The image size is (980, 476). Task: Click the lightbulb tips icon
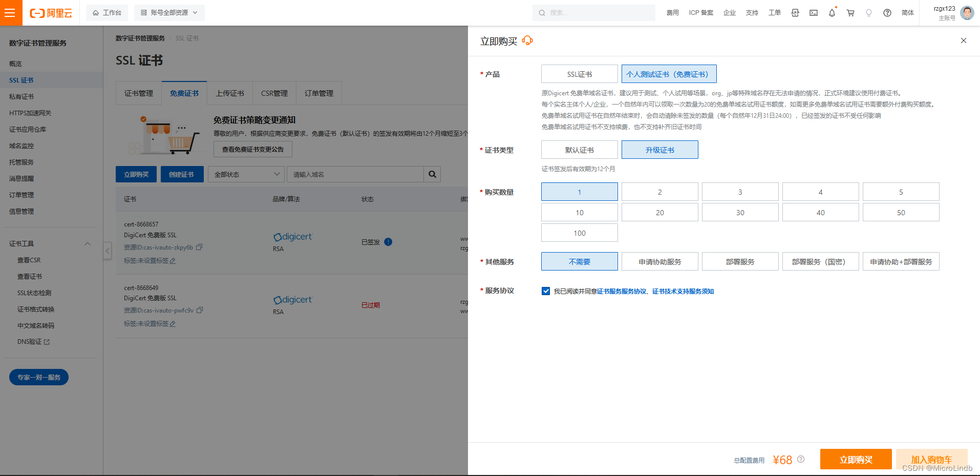[x=869, y=13]
